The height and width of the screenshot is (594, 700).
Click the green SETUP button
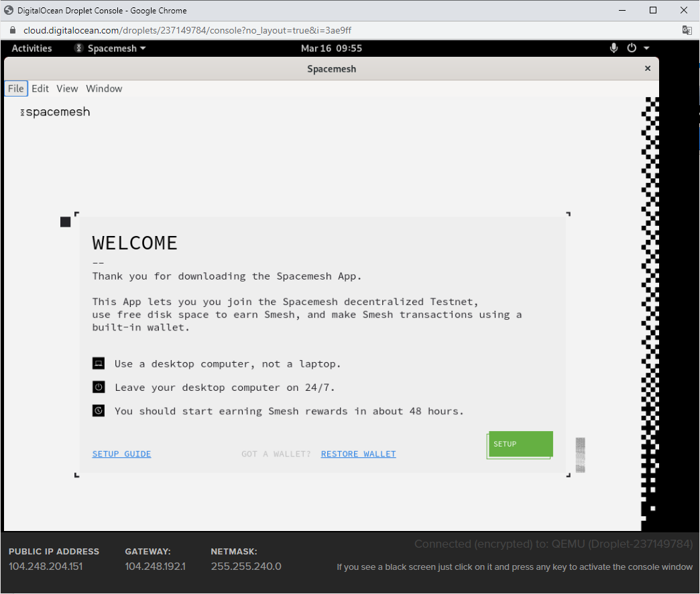click(x=520, y=444)
